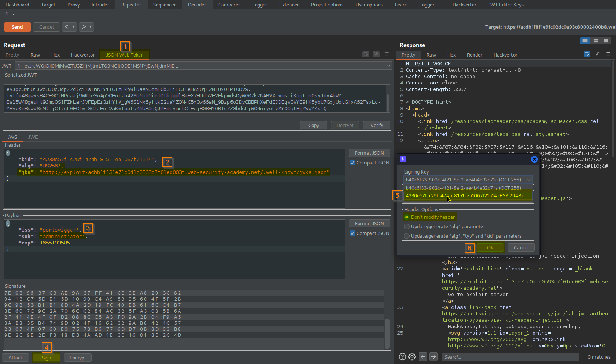Click the Encrypt button
The height and width of the screenshot is (364, 616).
click(78, 358)
